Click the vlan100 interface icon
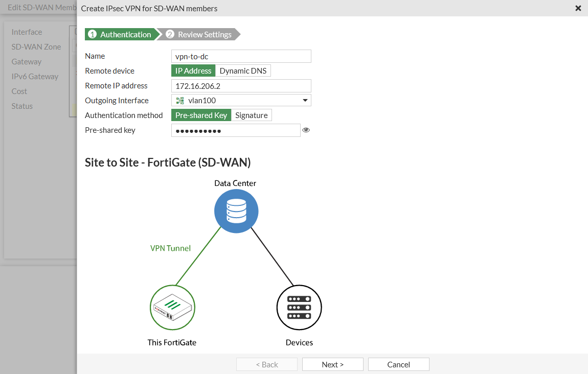 (x=179, y=100)
